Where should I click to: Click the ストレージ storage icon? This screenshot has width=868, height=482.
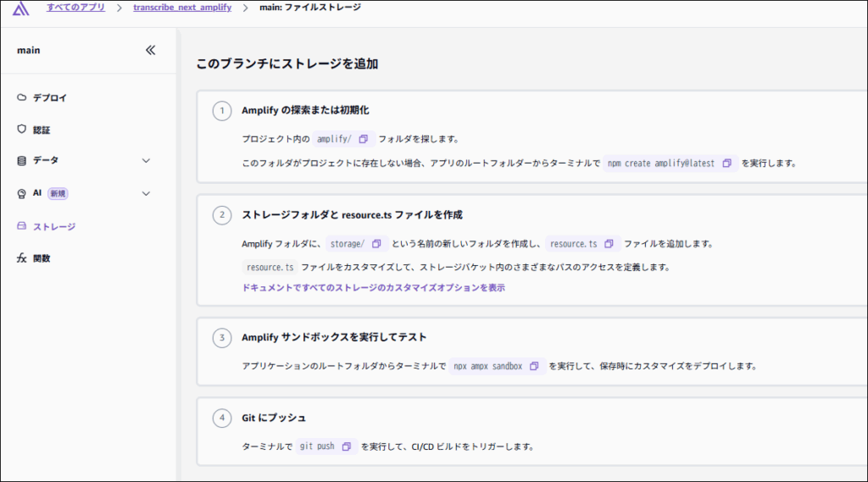[21, 226]
